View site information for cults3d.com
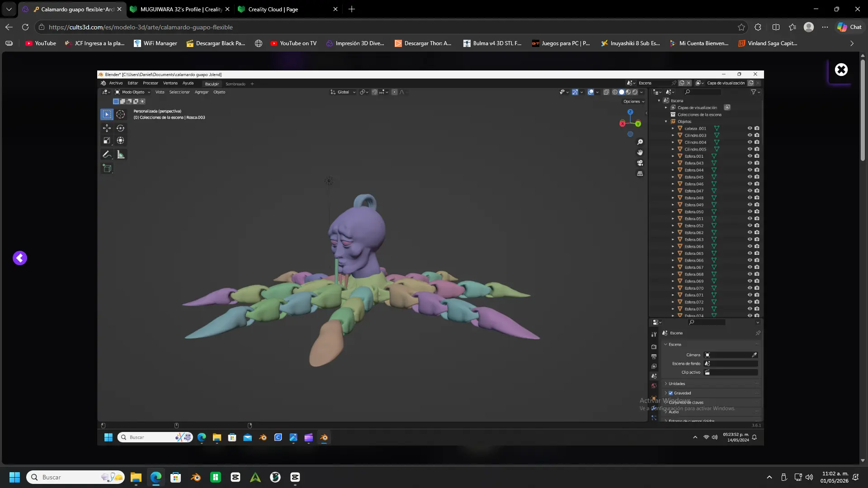The image size is (868, 488). tap(42, 27)
